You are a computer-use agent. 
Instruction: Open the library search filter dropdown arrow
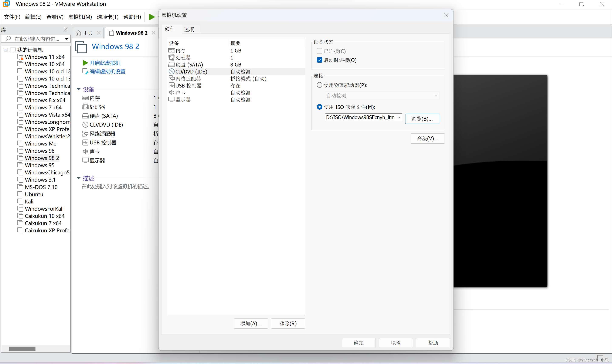pos(67,39)
